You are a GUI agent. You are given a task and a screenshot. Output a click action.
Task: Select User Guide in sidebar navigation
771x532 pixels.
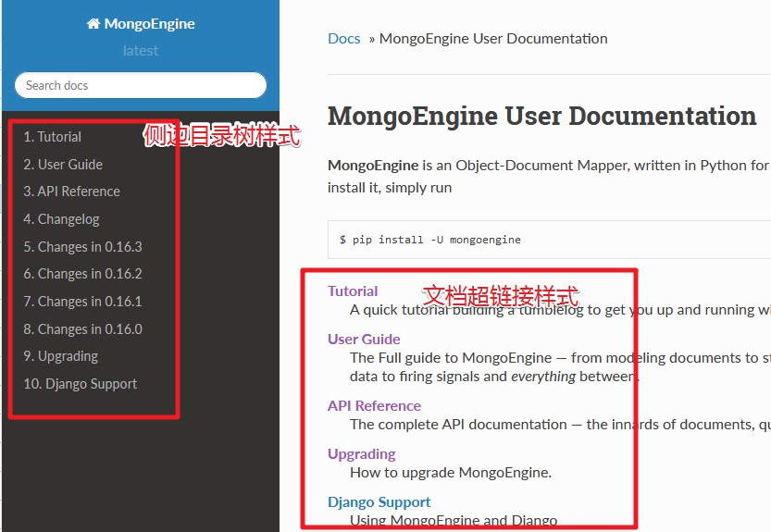[x=63, y=164]
